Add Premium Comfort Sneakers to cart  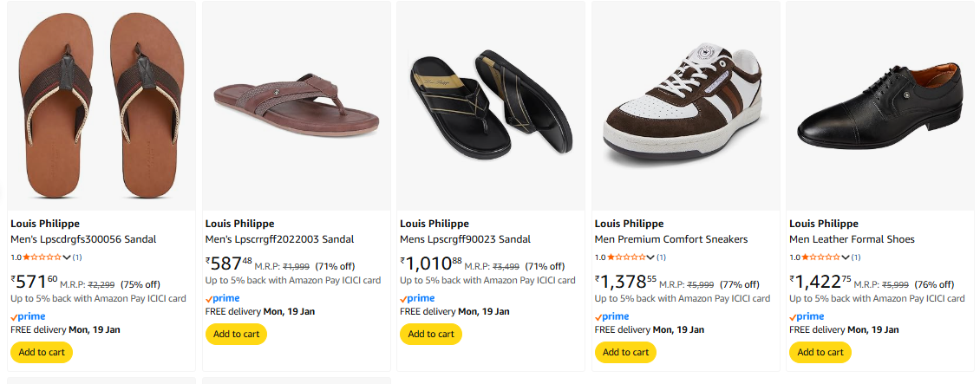click(x=625, y=352)
